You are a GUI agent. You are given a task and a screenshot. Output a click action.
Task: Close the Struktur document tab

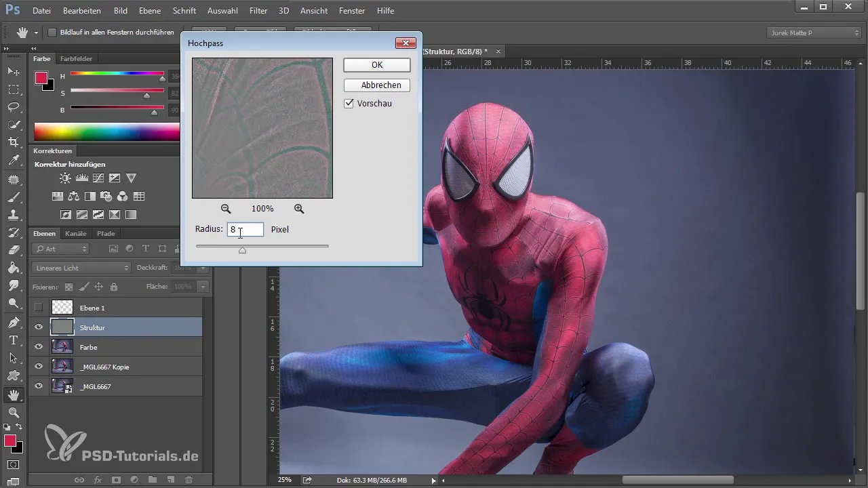(498, 52)
